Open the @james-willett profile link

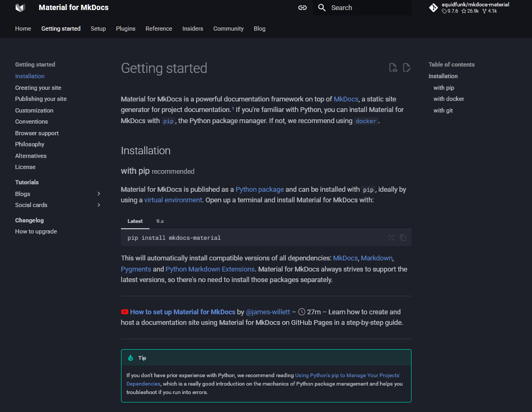tap(268, 312)
